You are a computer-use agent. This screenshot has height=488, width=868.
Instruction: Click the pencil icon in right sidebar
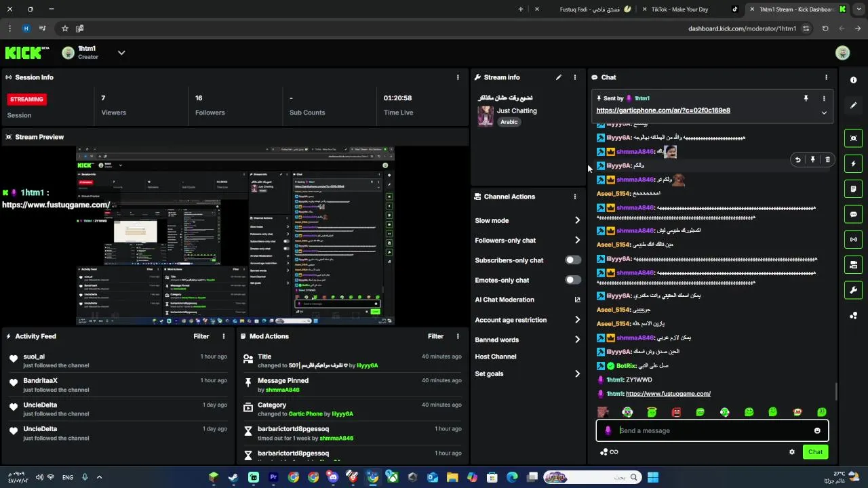click(853, 105)
